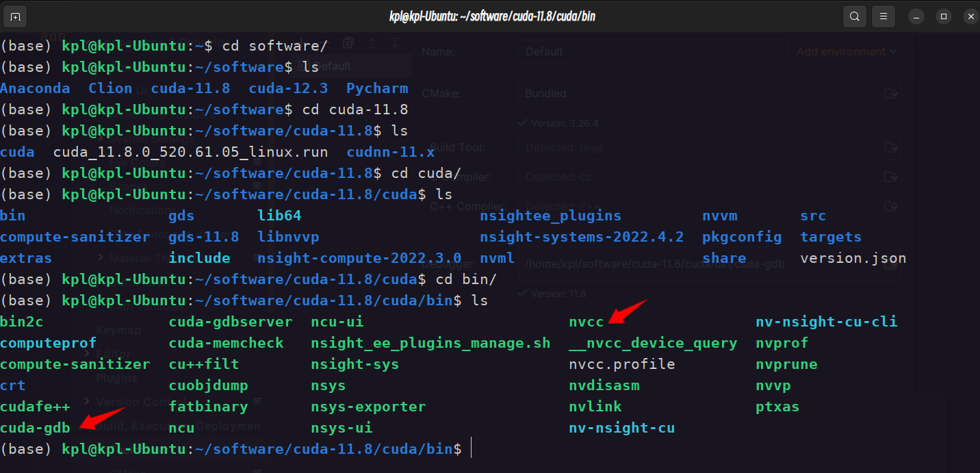Screen dimensions: 980x473
Task: Select the nsys-exporter executable name
Action: click(x=368, y=407)
